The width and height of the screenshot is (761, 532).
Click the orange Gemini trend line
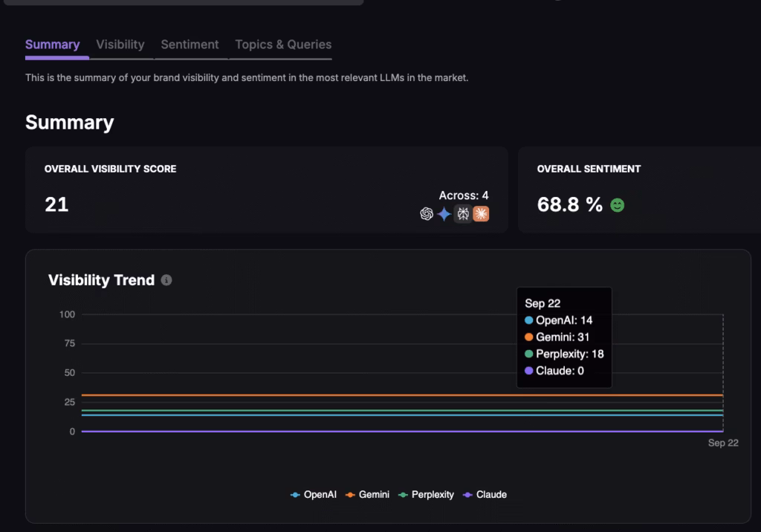pos(372,395)
